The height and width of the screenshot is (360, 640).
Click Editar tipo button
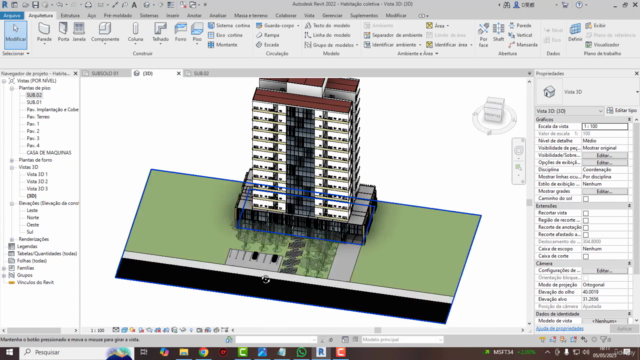pos(622,111)
